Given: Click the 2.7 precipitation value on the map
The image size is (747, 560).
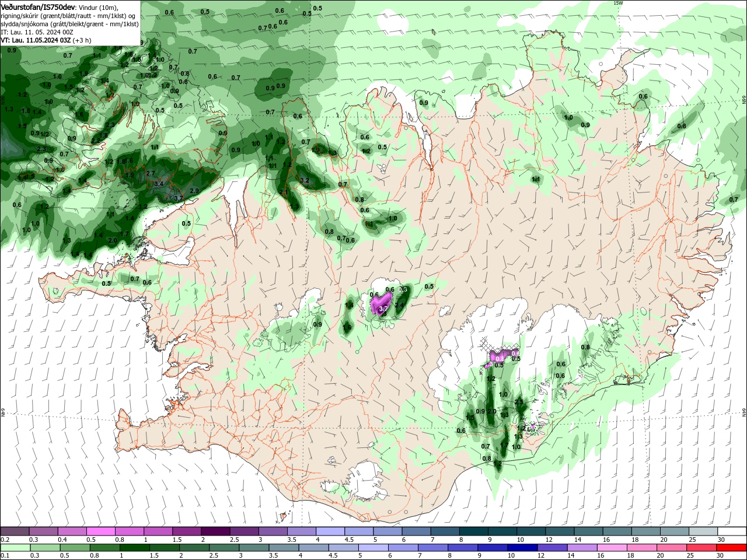Looking at the screenshot, I should click(x=151, y=173).
